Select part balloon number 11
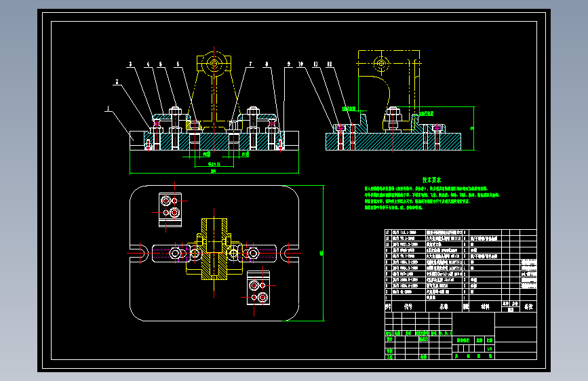The height and width of the screenshot is (381, 588). (316, 64)
